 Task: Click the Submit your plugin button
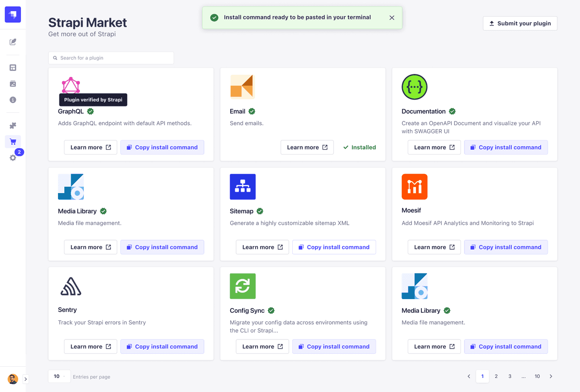[520, 24]
